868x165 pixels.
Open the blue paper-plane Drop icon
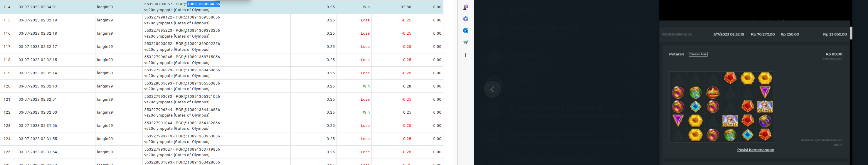pos(466,42)
